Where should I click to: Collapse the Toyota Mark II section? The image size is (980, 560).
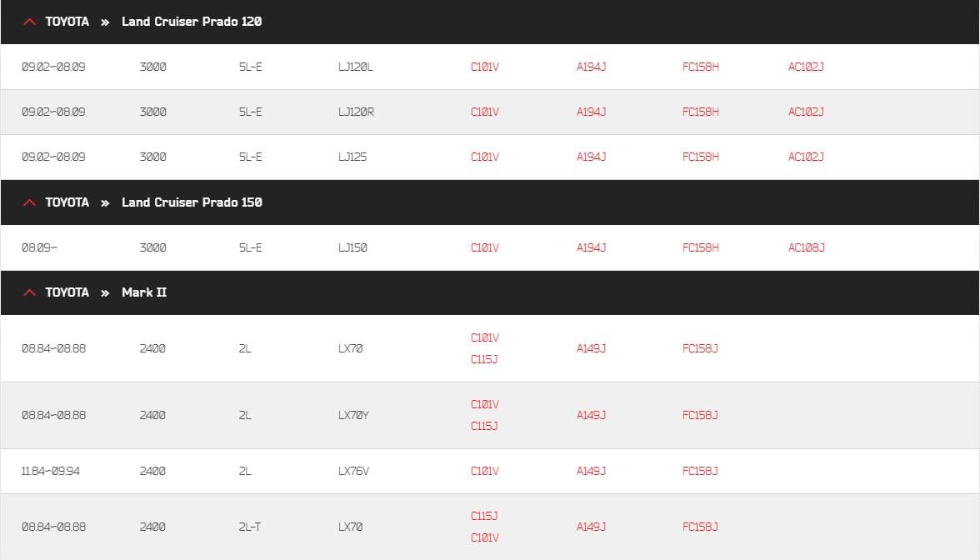29,292
